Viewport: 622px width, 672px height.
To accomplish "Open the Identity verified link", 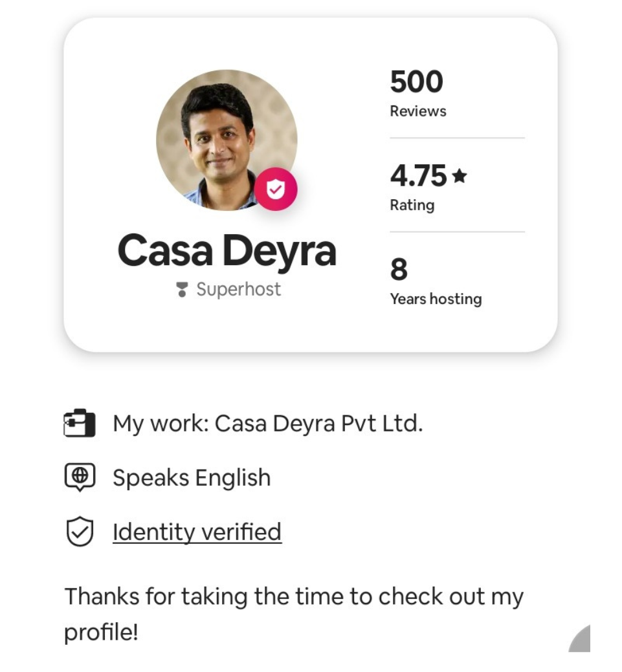I will (197, 532).
